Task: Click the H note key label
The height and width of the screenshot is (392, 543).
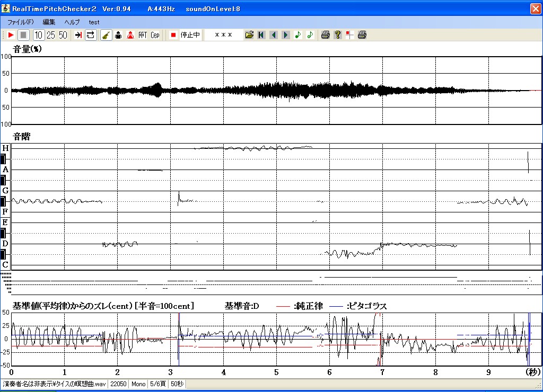Action: point(5,148)
